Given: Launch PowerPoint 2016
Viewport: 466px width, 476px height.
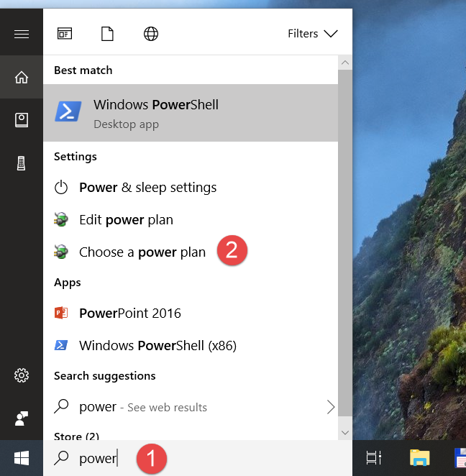Looking at the screenshot, I should point(129,313).
